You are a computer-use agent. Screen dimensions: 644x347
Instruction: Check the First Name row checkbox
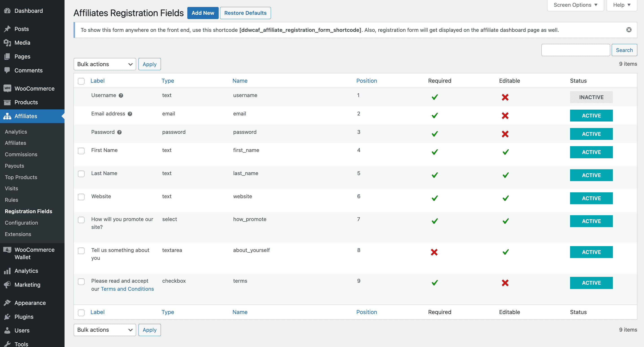click(x=81, y=151)
